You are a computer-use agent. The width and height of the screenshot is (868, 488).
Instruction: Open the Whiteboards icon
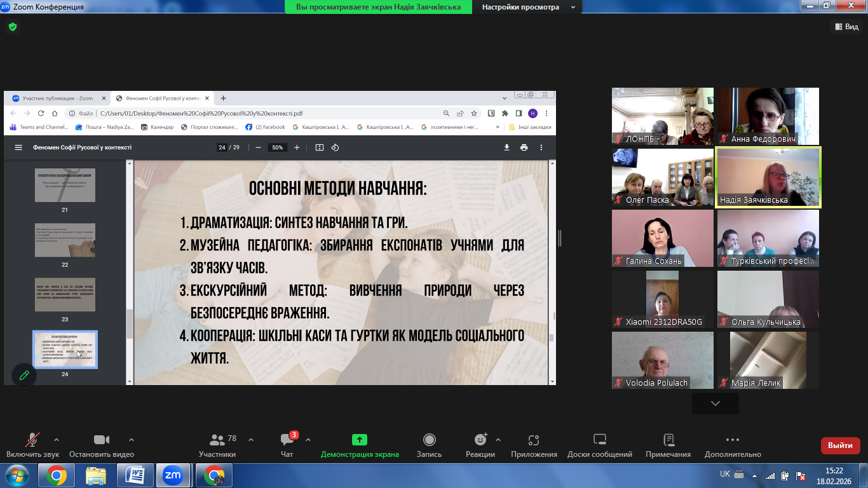pos(599,440)
